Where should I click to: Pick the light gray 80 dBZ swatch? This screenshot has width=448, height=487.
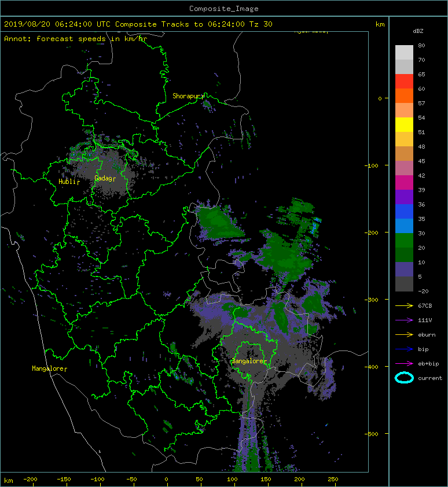(404, 53)
